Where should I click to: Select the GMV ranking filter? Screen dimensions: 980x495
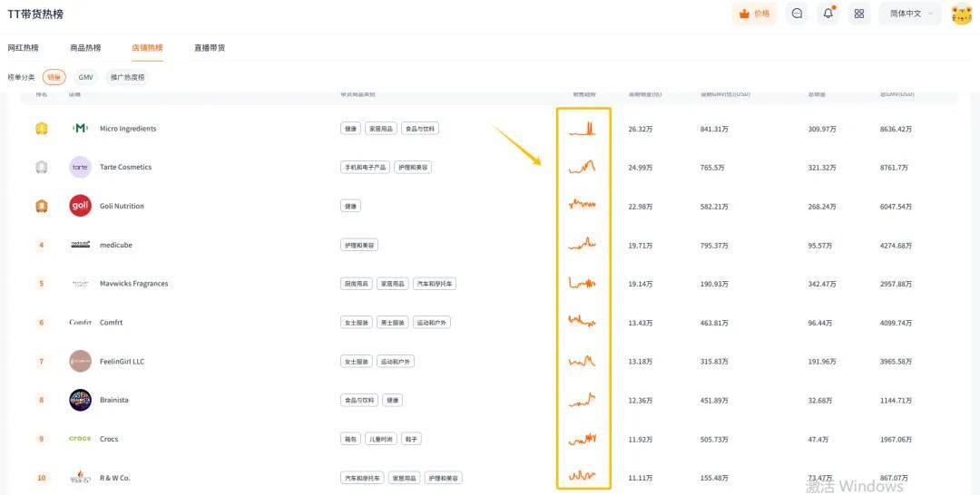pos(85,77)
